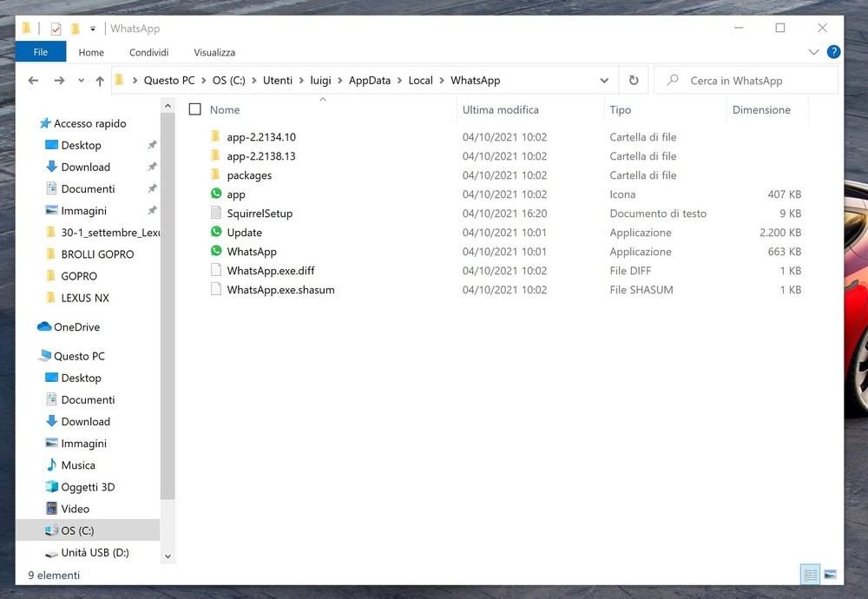Select the app-2.2138.13 folder icon
This screenshot has height=599, width=868.
(216, 155)
